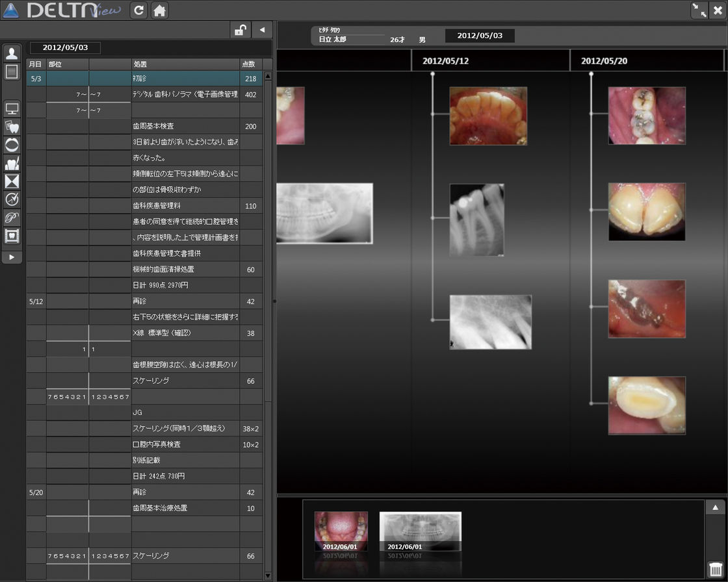Delete item using the trash can icon
The image size is (728, 582).
[716, 568]
